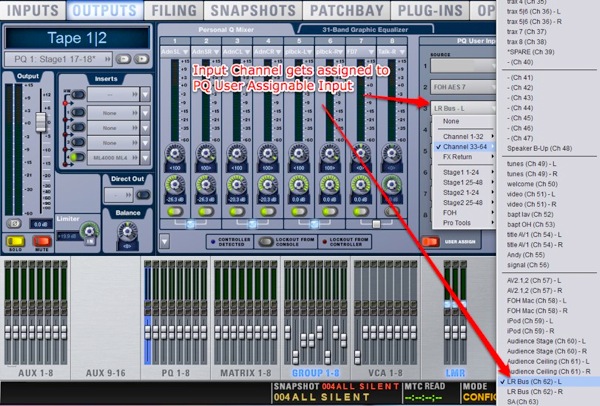Click the output fader handle
This screenshot has width=600, height=406.
click(41, 122)
